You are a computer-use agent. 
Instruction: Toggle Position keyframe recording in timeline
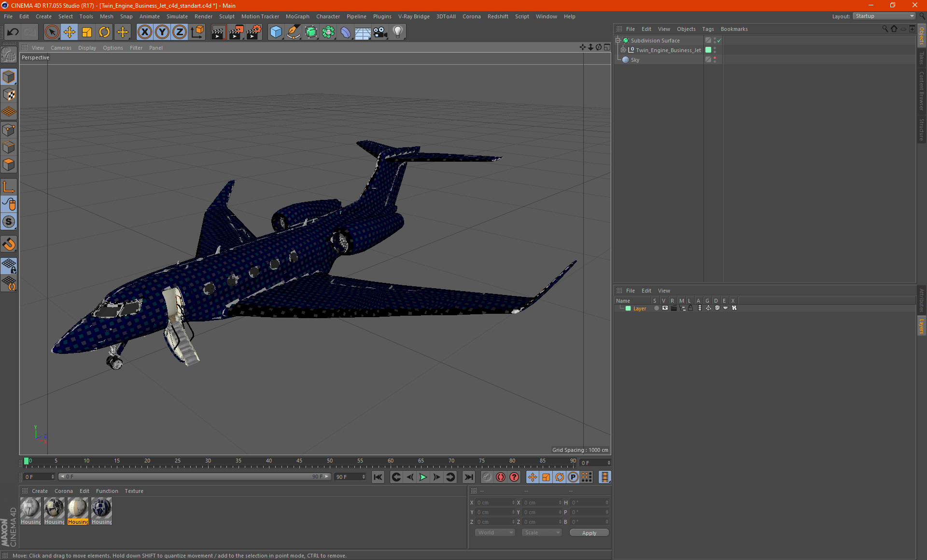[532, 477]
